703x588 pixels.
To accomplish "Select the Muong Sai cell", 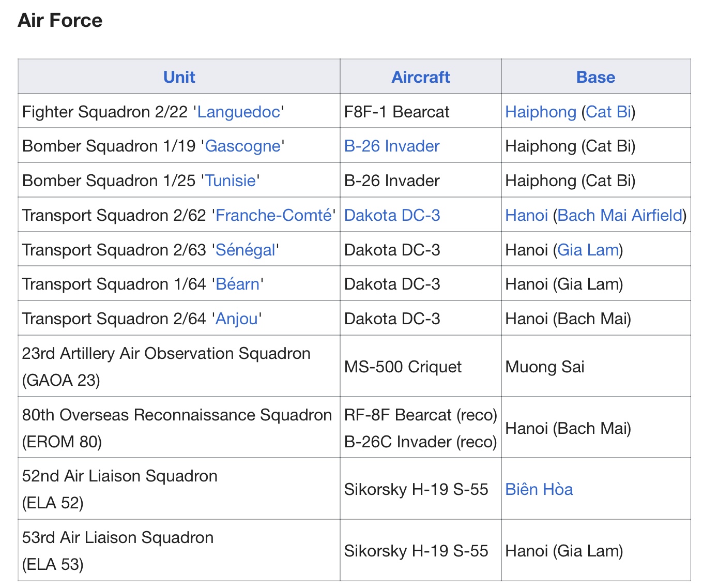I will [x=596, y=367].
